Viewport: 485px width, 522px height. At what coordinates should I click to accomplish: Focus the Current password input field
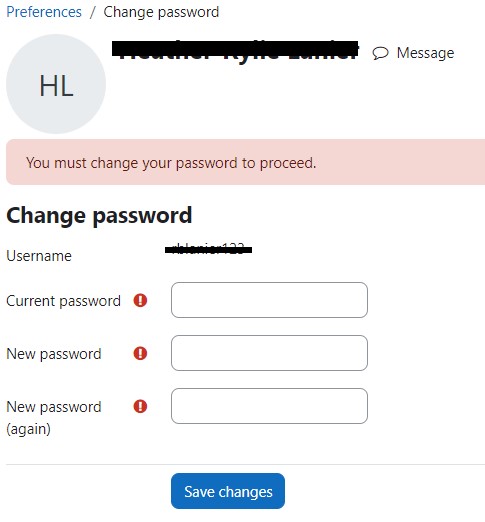pos(269,300)
